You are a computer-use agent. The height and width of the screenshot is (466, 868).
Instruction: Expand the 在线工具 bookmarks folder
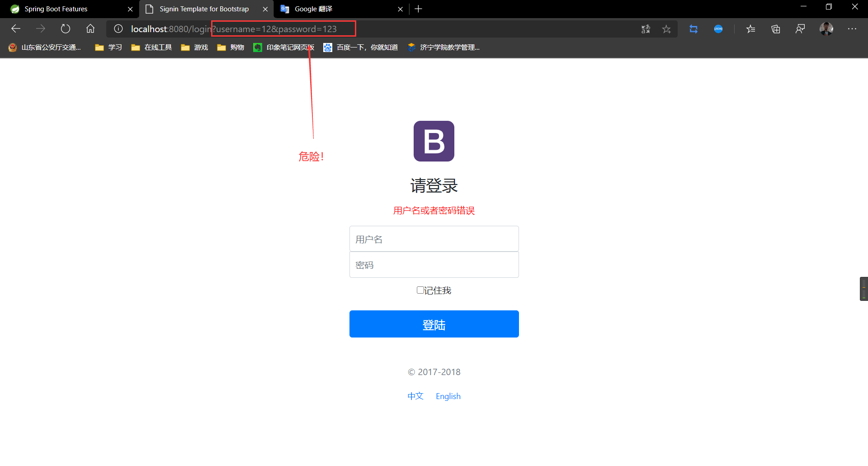151,47
